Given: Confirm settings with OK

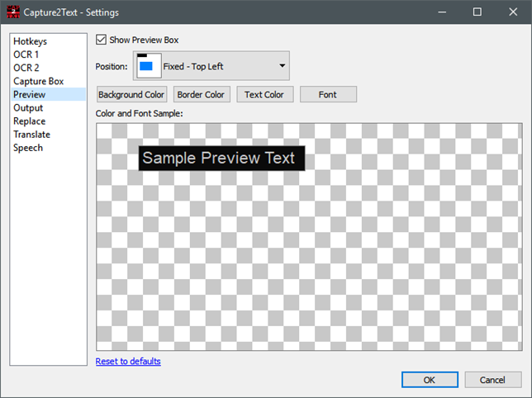Looking at the screenshot, I should (430, 380).
